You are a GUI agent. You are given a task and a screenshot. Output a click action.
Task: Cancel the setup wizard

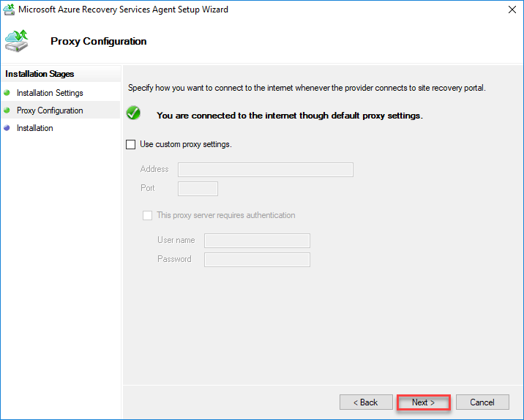482,402
